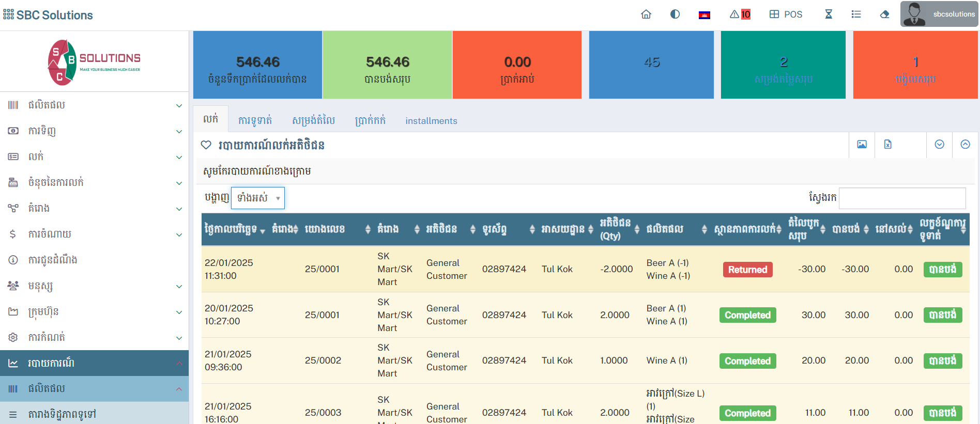Toggle the dark mode contrast icon
The height and width of the screenshot is (424, 980).
tap(675, 14)
